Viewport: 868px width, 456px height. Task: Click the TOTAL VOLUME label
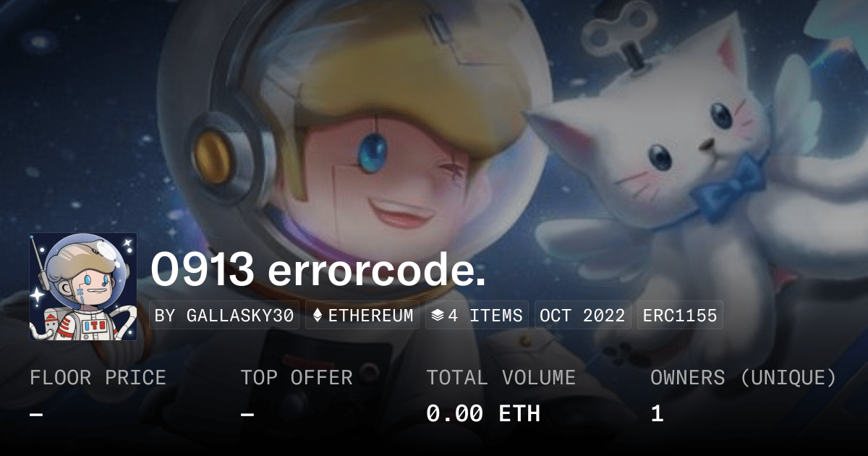501,378
